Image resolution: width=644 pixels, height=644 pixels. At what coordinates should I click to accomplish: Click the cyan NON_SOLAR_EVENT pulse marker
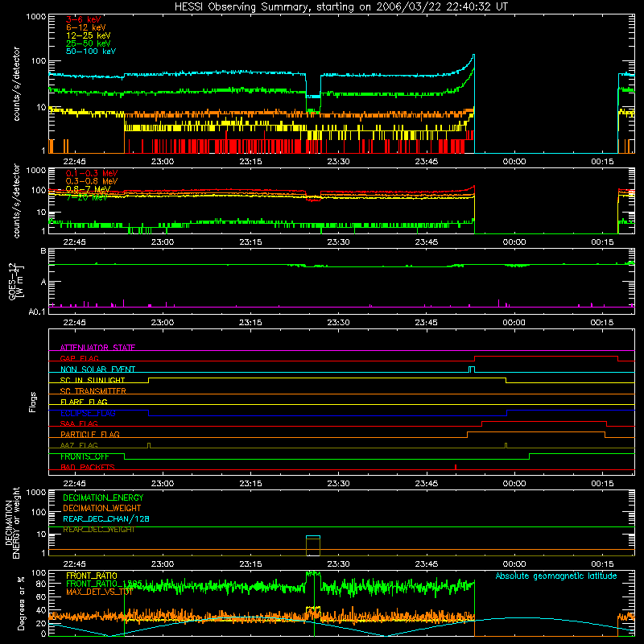point(472,369)
